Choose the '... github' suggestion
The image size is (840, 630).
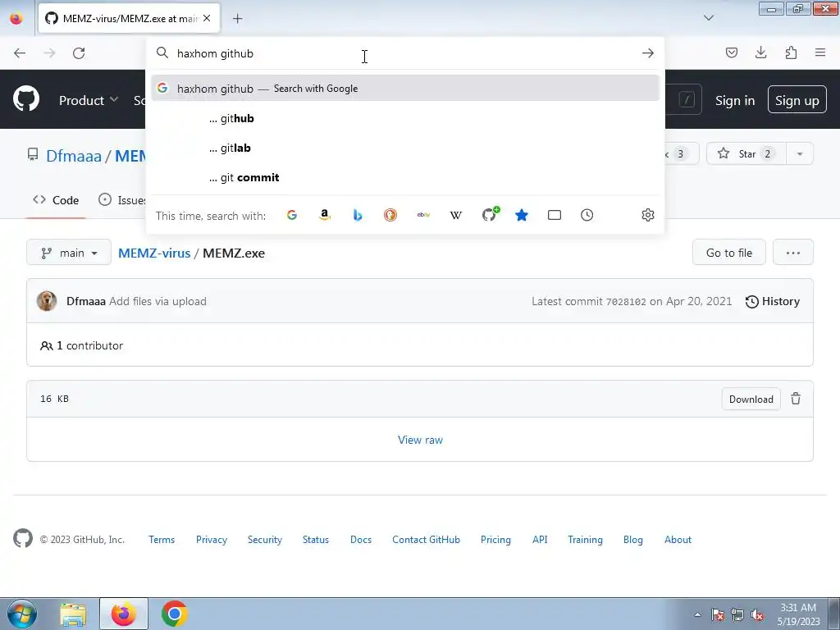click(404, 118)
